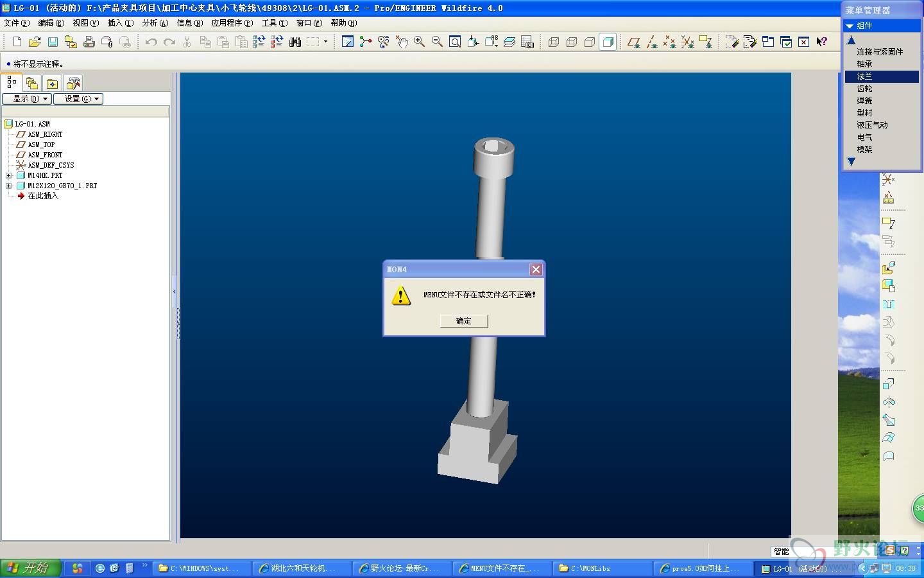Expand the M14HK.PRT tree node
The image size is (924, 578).
(x=9, y=175)
